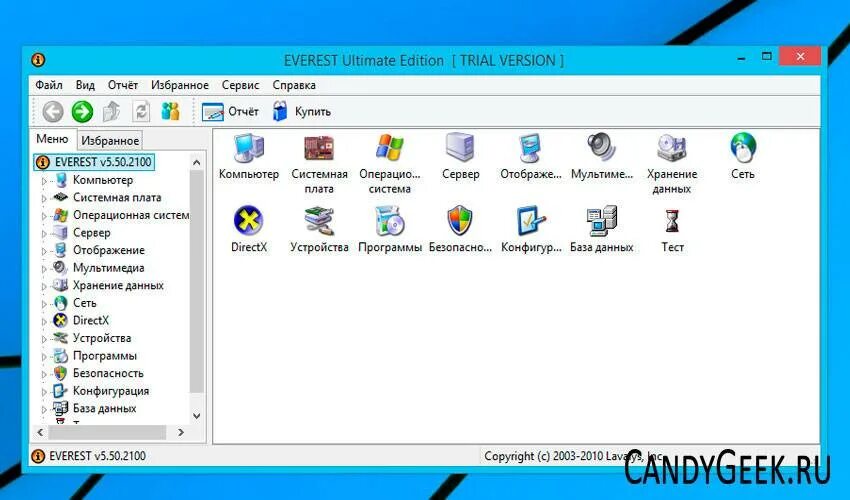The height and width of the screenshot is (500, 850).
Task: Expand the Сервер tree node
Action: [x=44, y=234]
